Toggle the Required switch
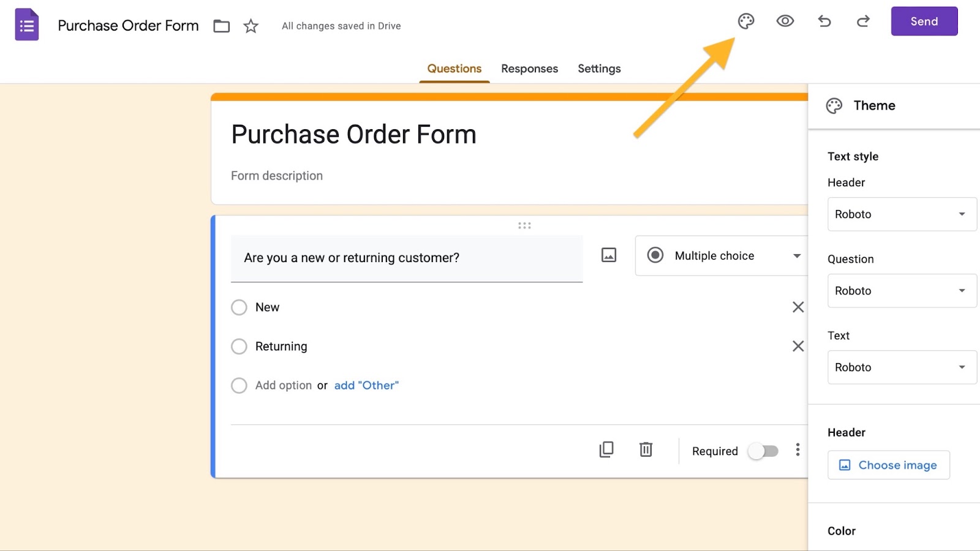 [x=763, y=451]
